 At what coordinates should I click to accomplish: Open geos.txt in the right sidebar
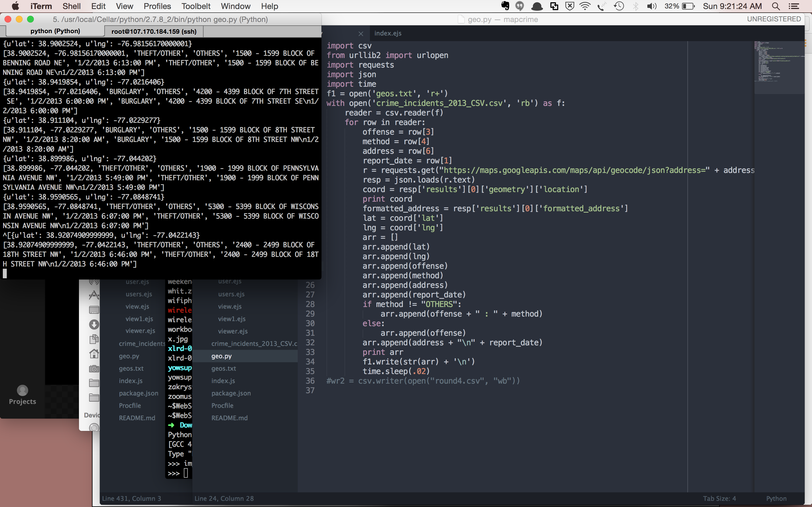tap(224, 368)
